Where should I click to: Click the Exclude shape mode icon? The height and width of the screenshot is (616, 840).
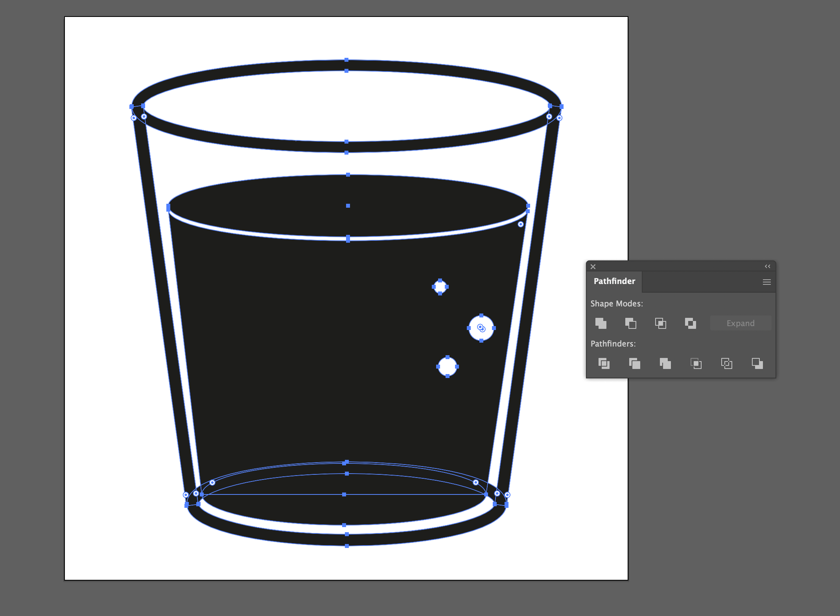(x=691, y=323)
